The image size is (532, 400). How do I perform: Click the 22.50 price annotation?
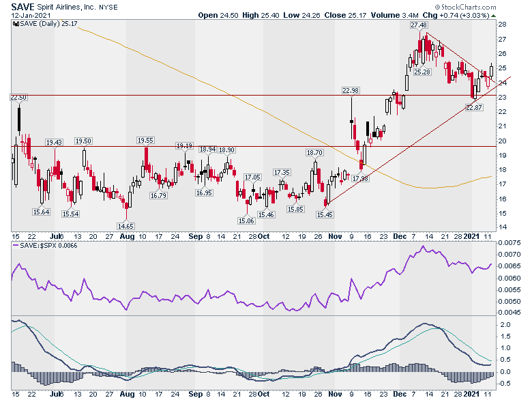18,98
